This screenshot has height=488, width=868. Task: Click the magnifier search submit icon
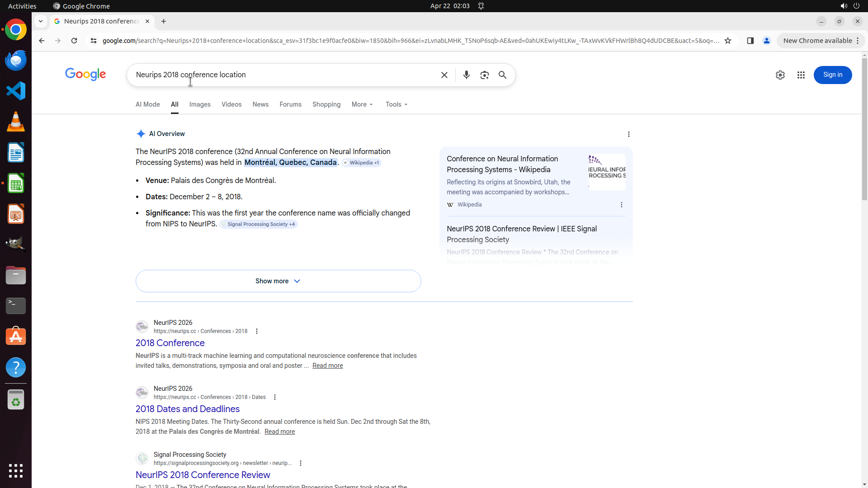point(502,75)
